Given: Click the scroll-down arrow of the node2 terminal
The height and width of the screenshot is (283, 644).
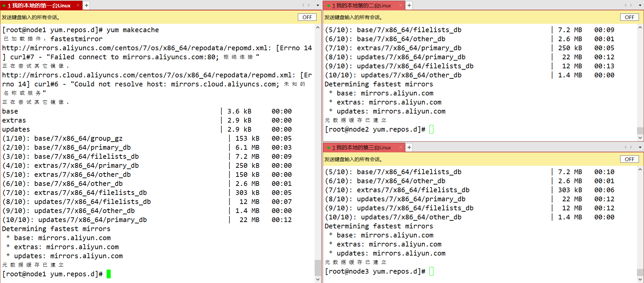Looking at the screenshot, I should 640,138.
